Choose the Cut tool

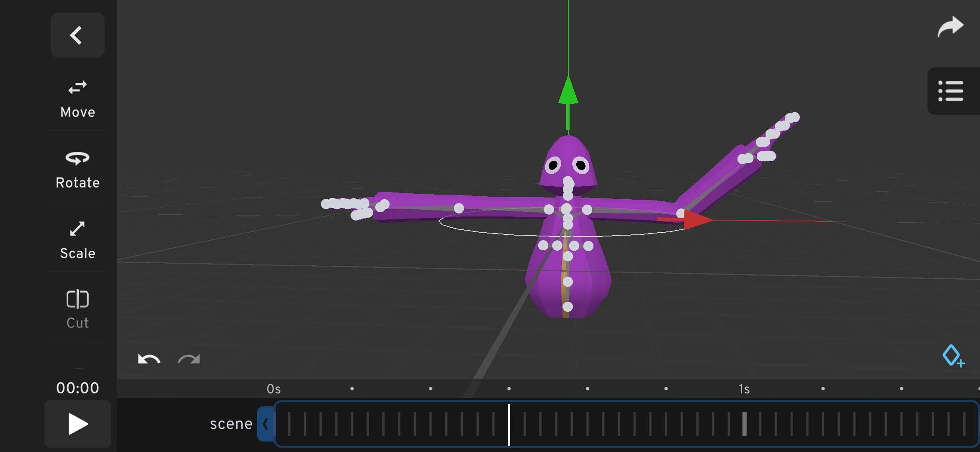(x=77, y=309)
